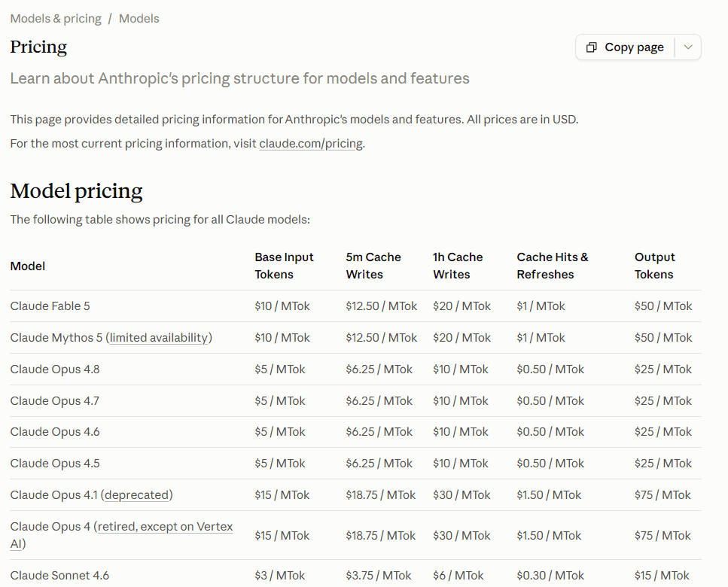Click the Model pricing heading
The height and width of the screenshot is (587, 728).
click(77, 191)
